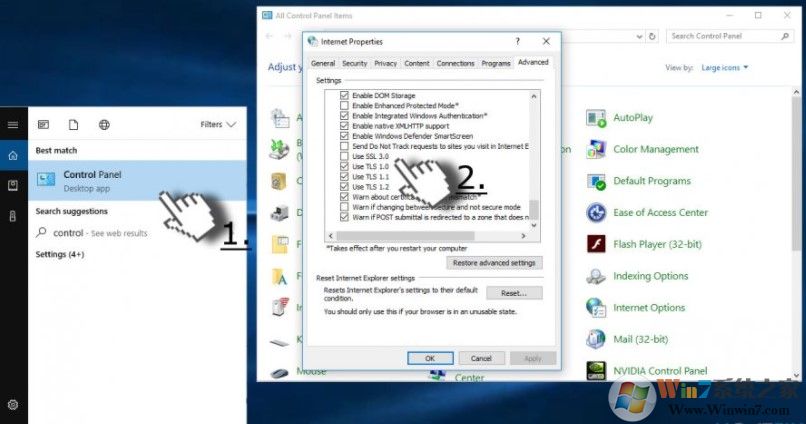Click the Reset... button
This screenshot has height=424, width=806.
(x=514, y=293)
